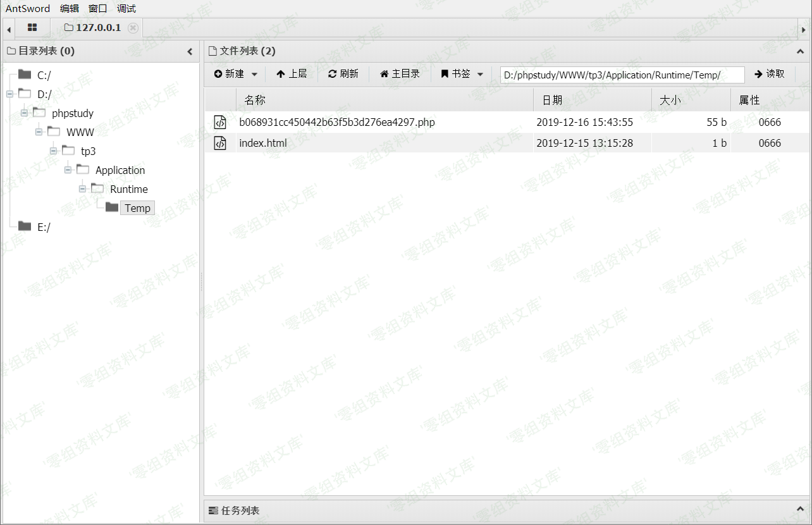
Task: Open the 新建 dropdown
Action: [x=236, y=74]
